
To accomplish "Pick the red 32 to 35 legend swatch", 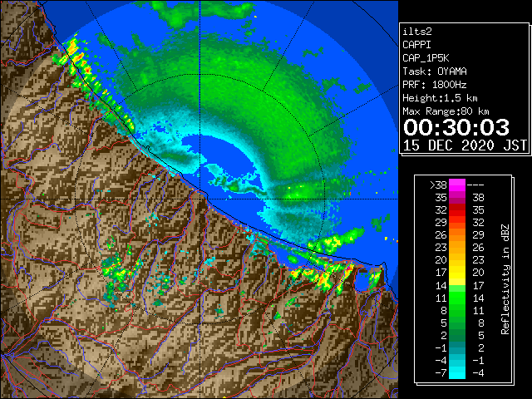I will coord(457,210).
